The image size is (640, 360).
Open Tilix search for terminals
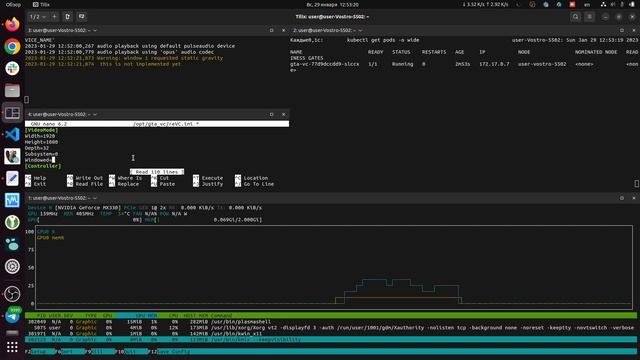(576, 17)
